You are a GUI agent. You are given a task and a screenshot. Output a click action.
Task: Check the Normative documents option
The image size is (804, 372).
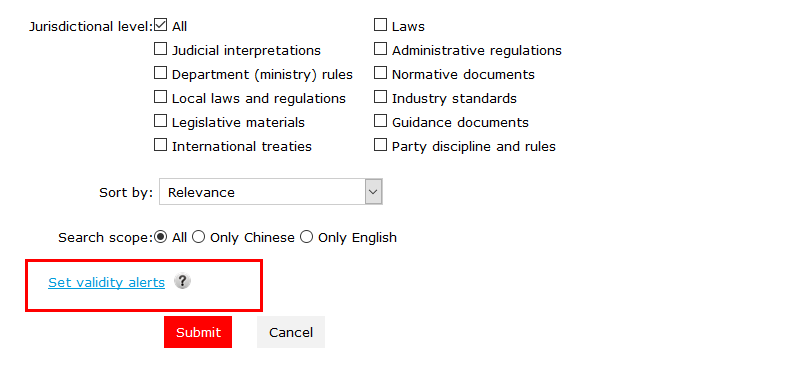tap(380, 73)
